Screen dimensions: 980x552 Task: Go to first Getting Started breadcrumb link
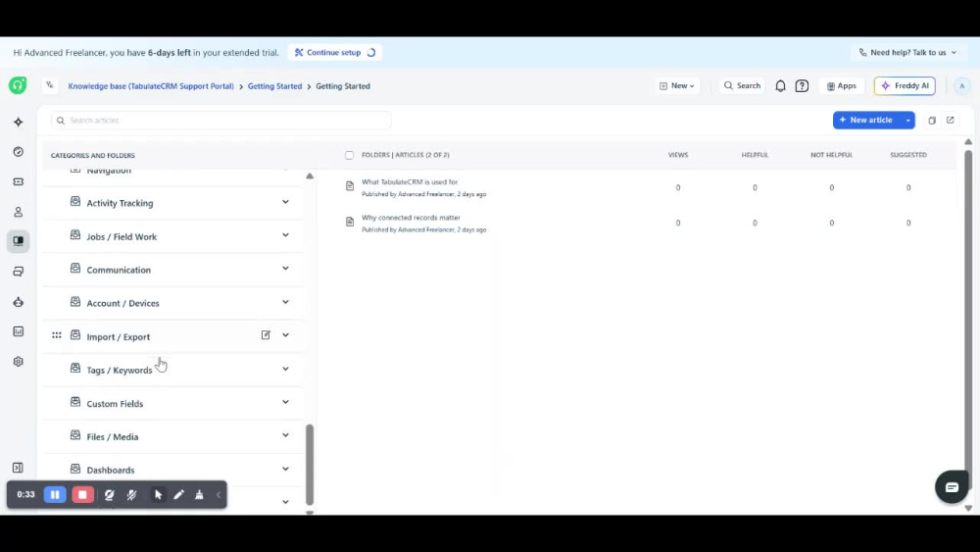tap(274, 86)
